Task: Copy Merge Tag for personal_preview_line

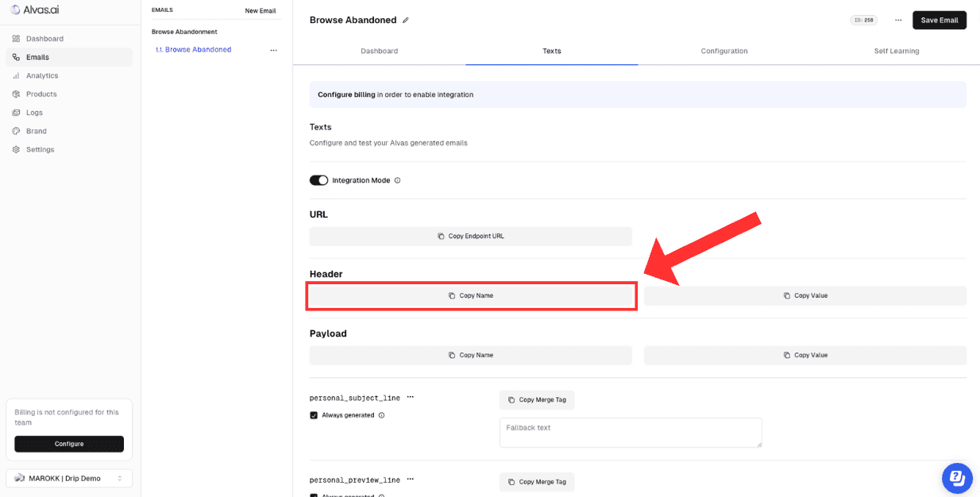Action: pos(537,482)
